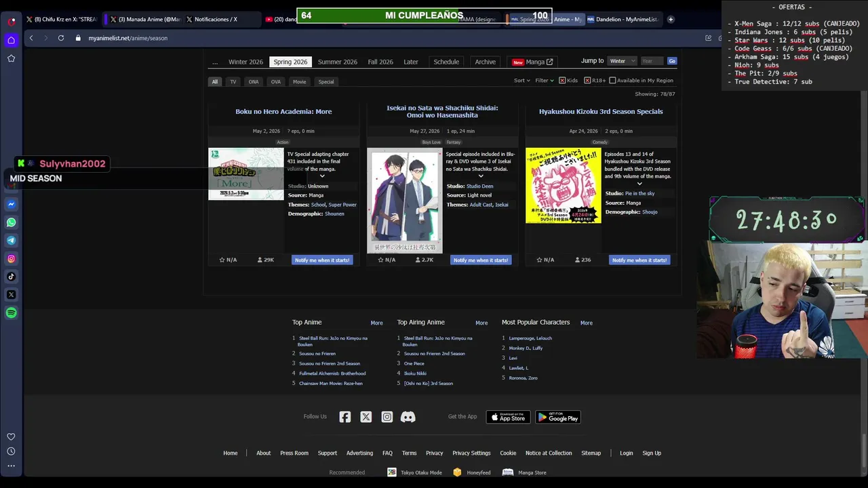Select the All type filter
The width and height of the screenshot is (868, 488).
215,81
